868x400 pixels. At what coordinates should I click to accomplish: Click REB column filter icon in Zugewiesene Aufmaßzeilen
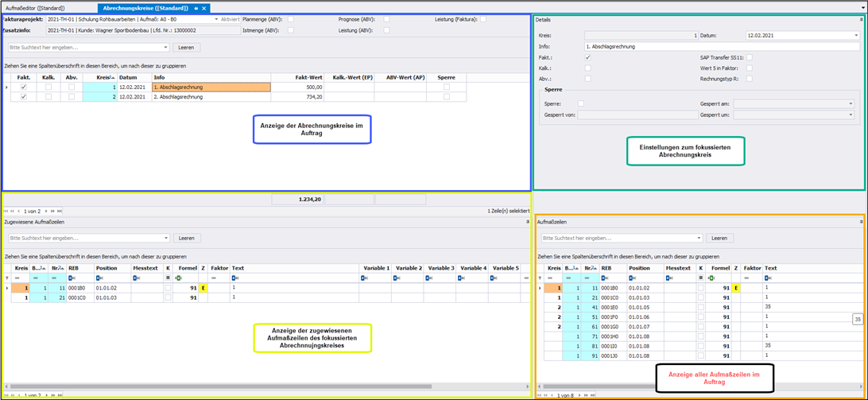72,278
